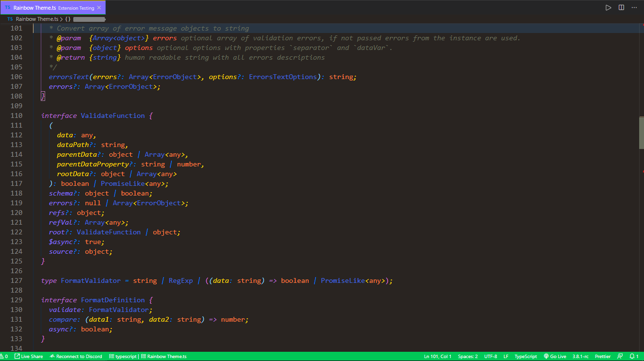Screen dimensions: 644x361
Task: Click Rainbow Theme.ts in the breadcrumb
Action: 37,19
